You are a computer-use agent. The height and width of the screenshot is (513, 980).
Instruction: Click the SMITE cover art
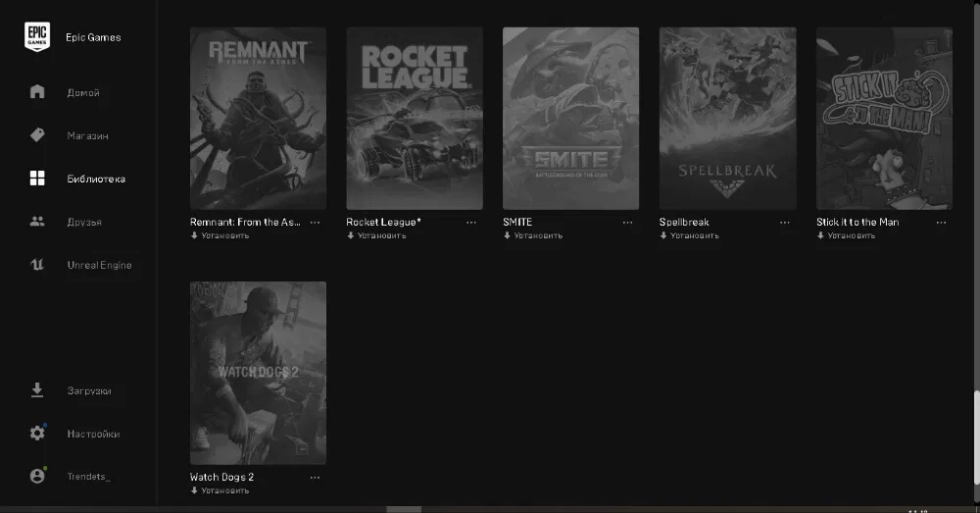tap(571, 119)
